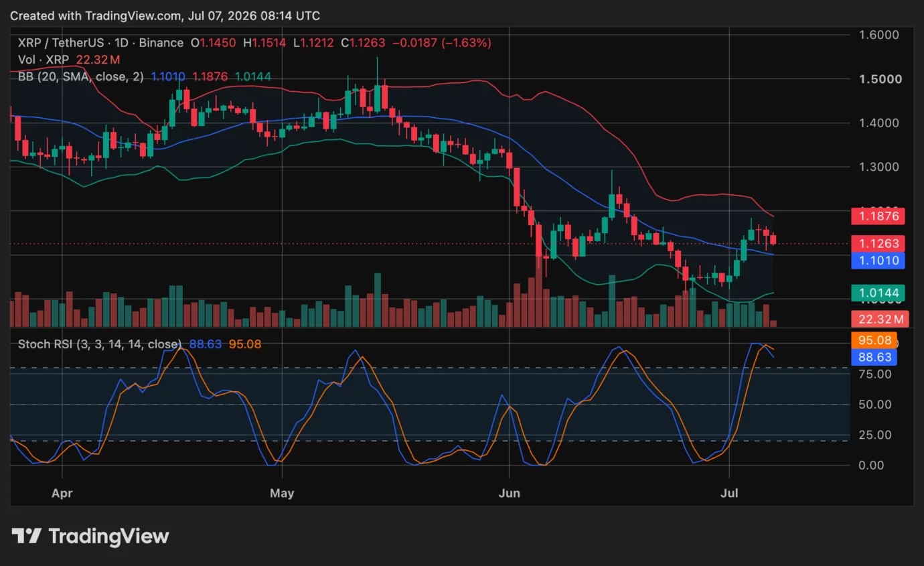Click the Jul label on the time axis
This screenshot has height=566, width=924.
(x=729, y=494)
